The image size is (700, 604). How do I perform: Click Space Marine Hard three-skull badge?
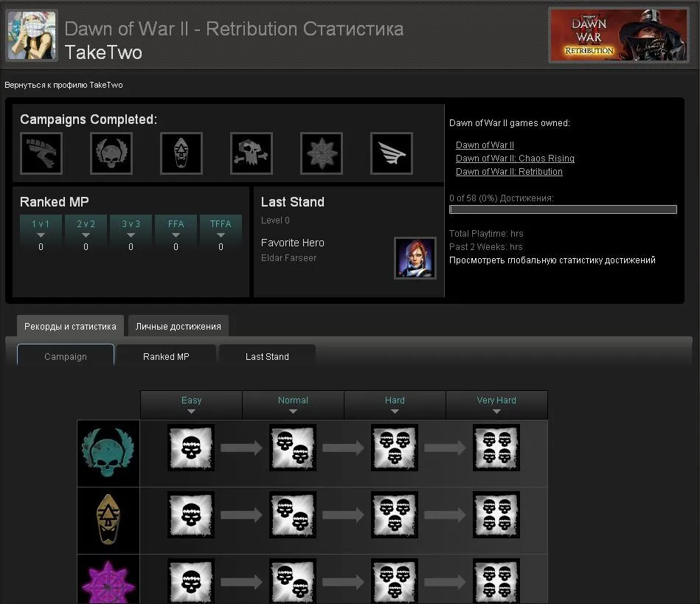395,448
